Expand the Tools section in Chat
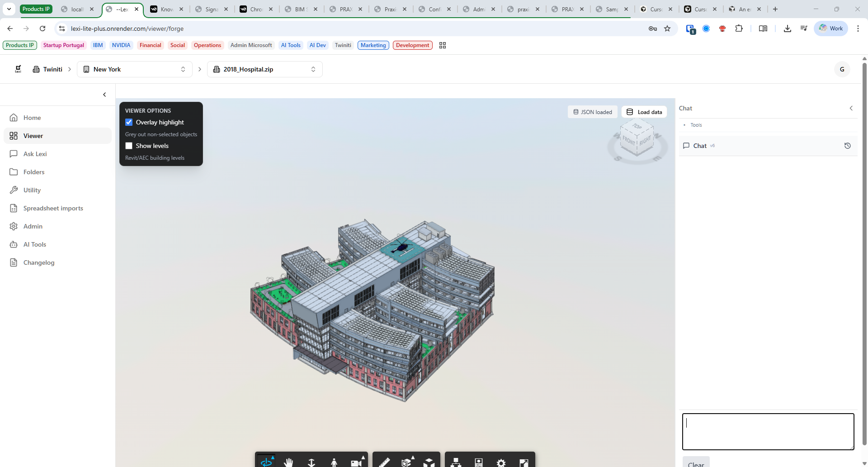Viewport: 868px width, 467px height. point(695,125)
